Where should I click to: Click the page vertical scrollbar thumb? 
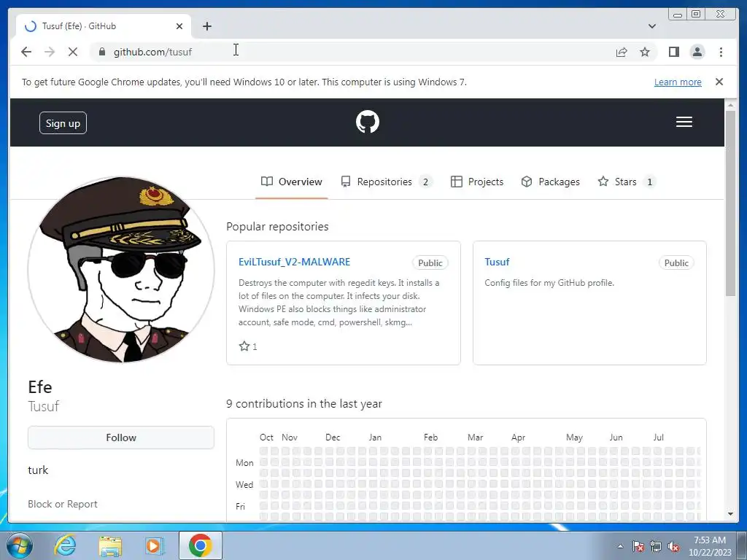pyautogui.click(x=730, y=203)
